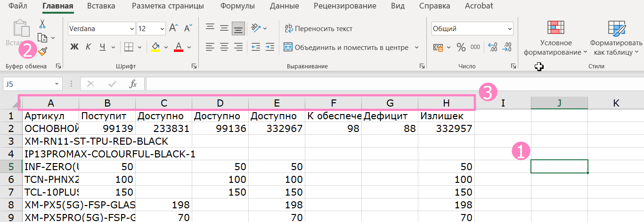The width and height of the screenshot is (644, 222).
Task: Click the Select All corner triangle
Action: (16, 104)
